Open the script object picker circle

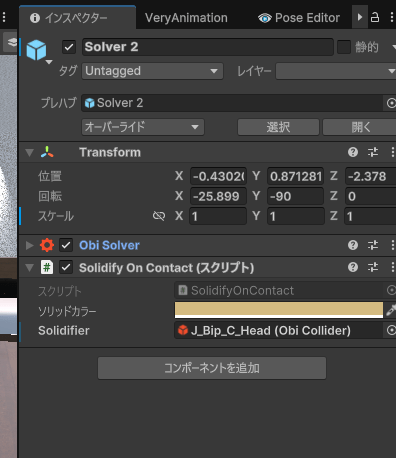(x=391, y=290)
